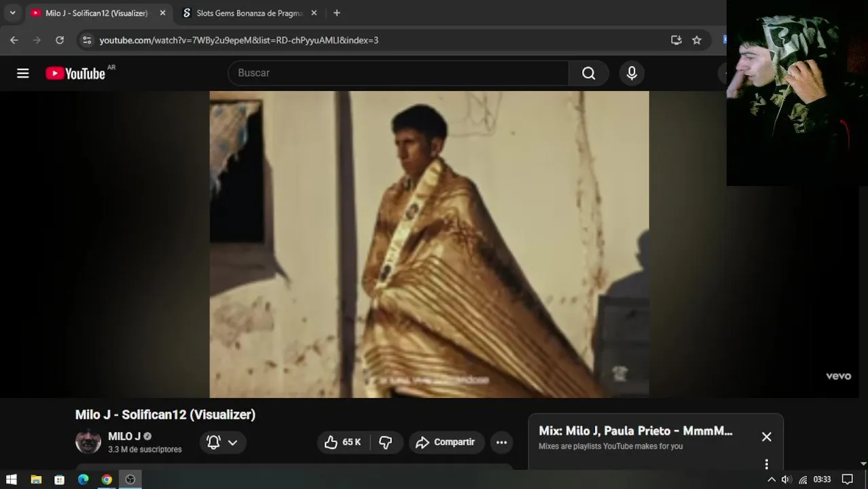Switch to Milo J - Solifican12 tab
The width and height of the screenshot is (868, 489).
click(x=96, y=13)
